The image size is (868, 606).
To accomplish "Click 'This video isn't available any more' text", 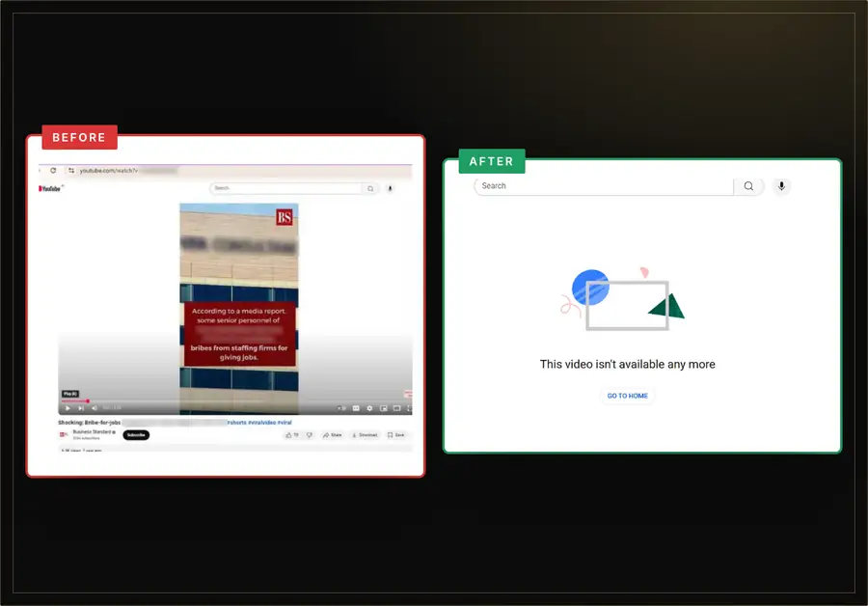I will (627, 365).
